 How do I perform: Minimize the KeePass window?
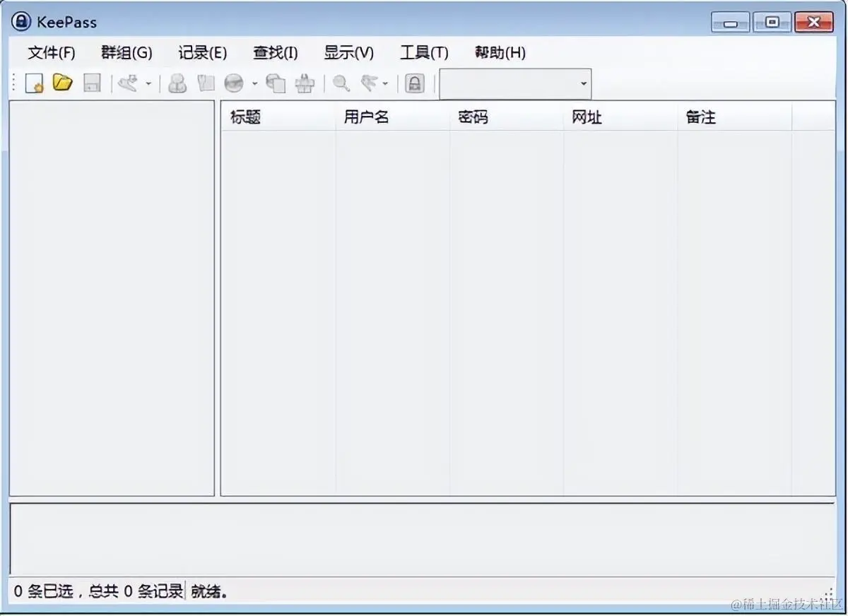pyautogui.click(x=730, y=23)
